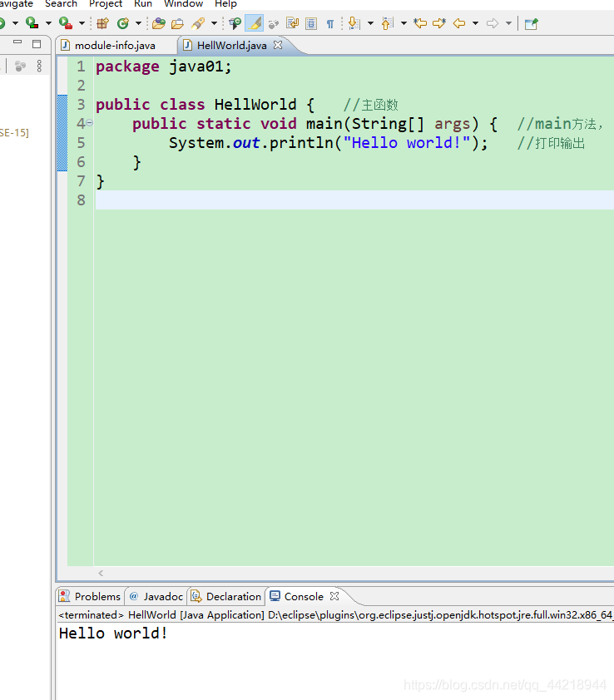Viewport: 614px width, 700px height.
Task: Open the Run menu
Action: 143,3
